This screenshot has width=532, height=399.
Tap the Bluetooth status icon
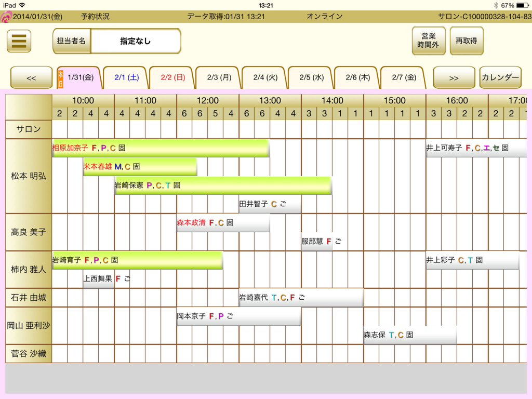point(496,5)
